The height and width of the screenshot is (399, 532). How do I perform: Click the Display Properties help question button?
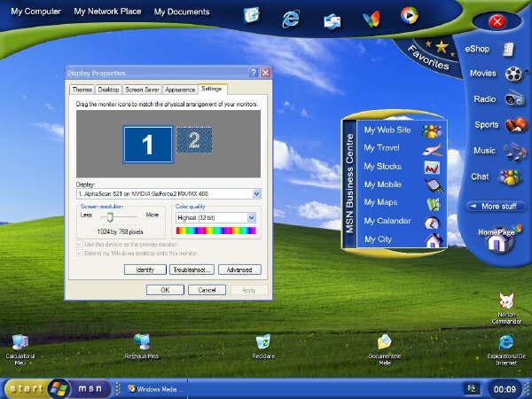[x=253, y=73]
